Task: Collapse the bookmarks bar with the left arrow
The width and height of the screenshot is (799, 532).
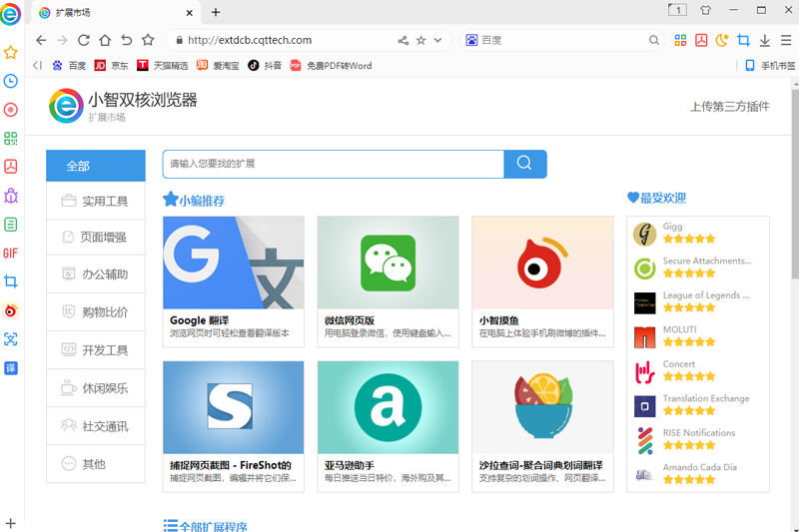Action: (x=37, y=66)
